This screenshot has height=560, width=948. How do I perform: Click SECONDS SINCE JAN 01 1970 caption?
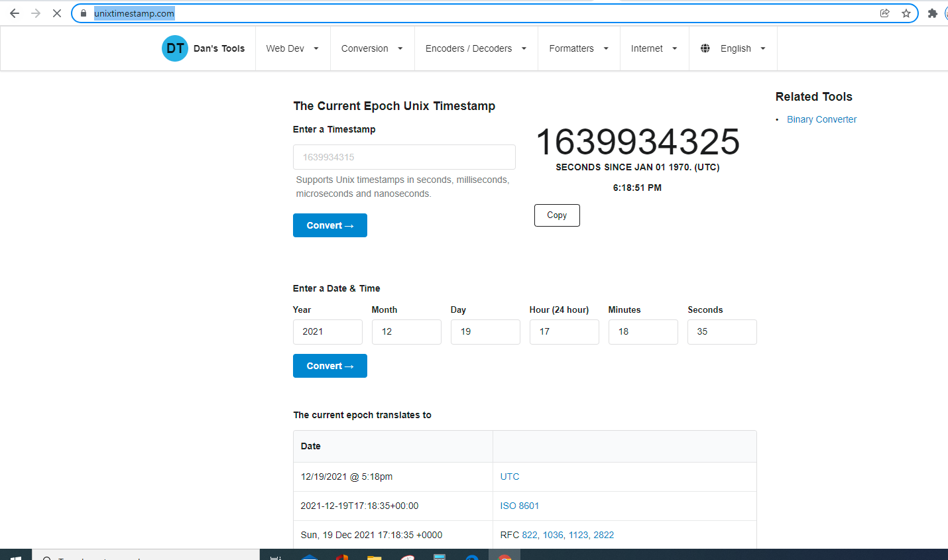click(x=638, y=167)
